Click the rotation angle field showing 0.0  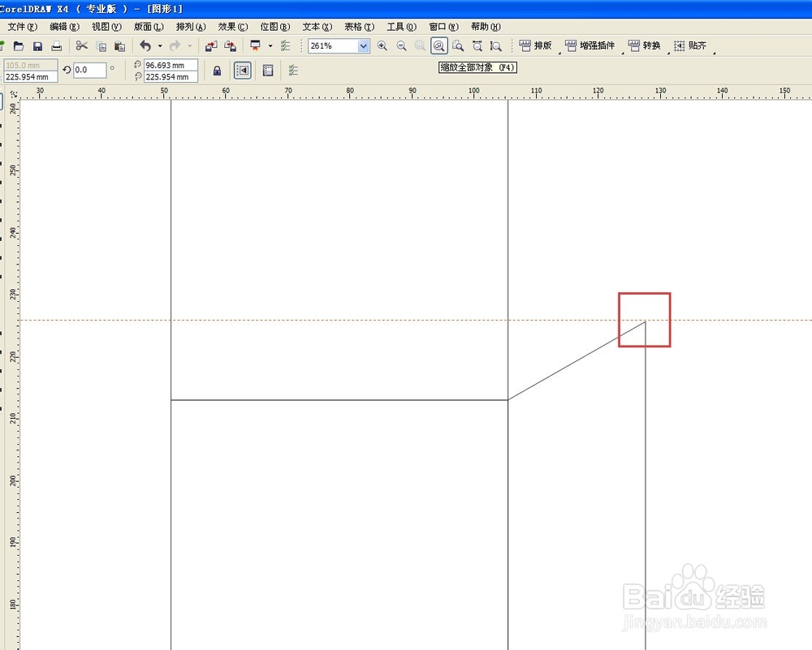89,70
